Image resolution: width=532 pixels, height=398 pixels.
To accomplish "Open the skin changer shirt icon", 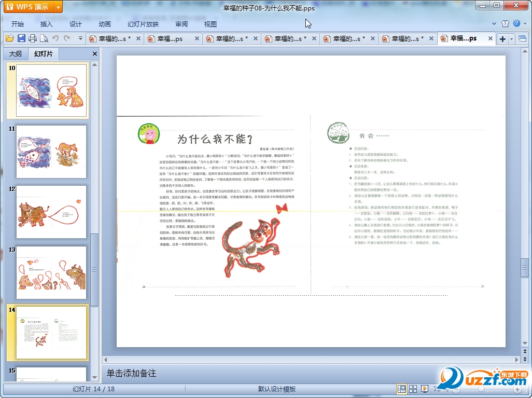I will coord(505,23).
